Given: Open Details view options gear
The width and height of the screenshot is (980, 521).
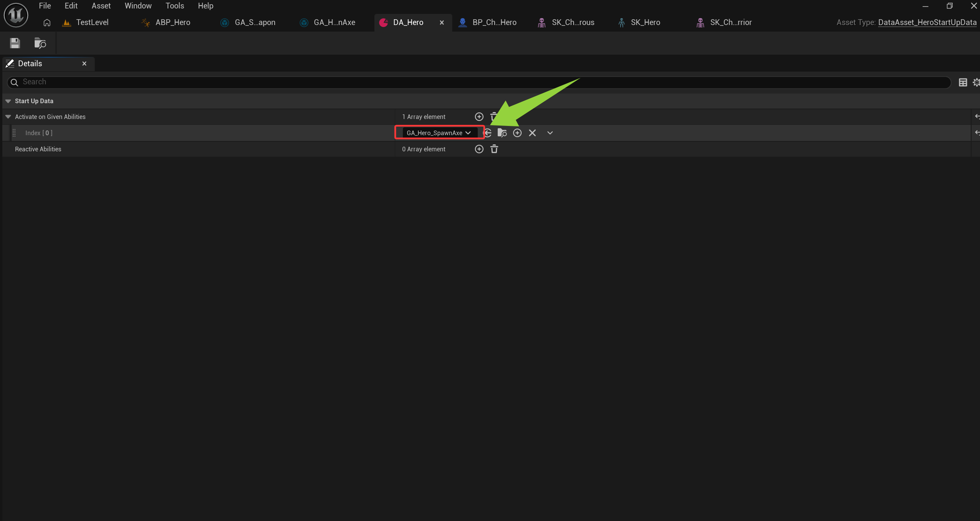Looking at the screenshot, I should [976, 82].
